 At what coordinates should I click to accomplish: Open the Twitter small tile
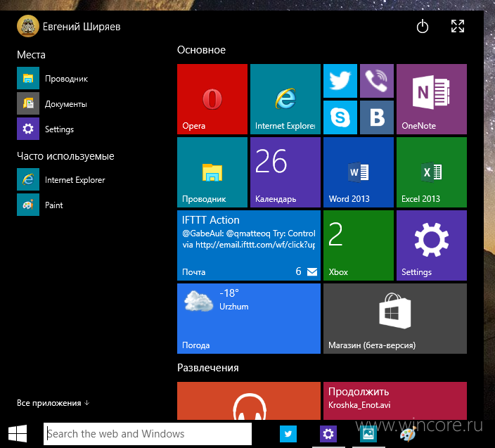click(340, 81)
